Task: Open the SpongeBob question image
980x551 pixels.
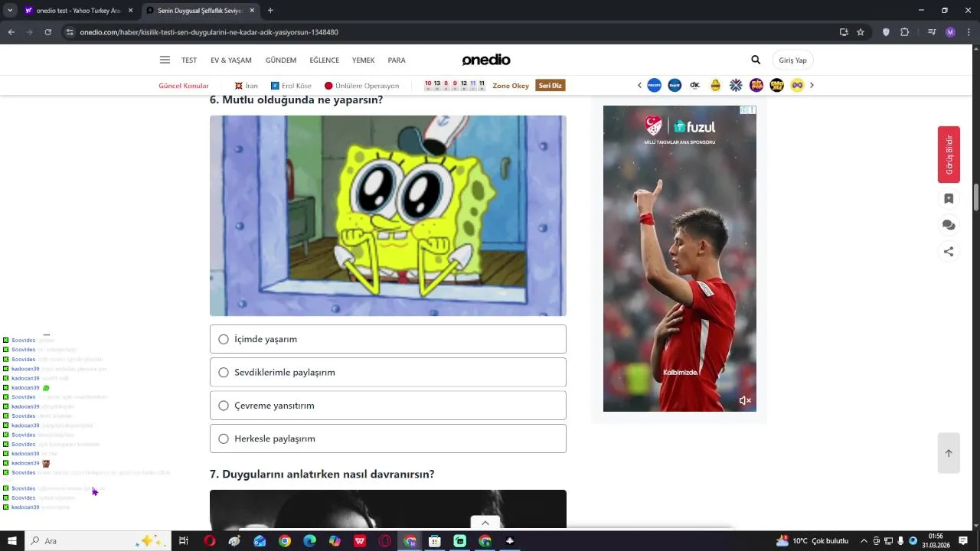Action: pos(388,216)
